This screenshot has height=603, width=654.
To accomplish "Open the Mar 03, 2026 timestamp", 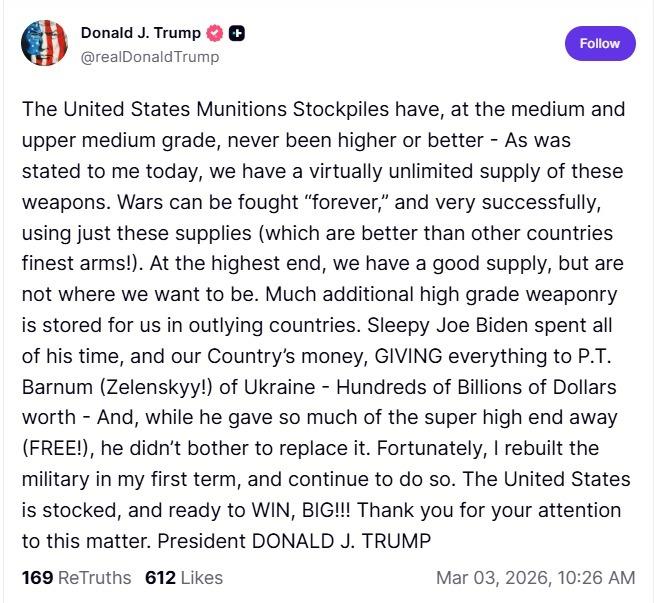I will [x=535, y=577].
